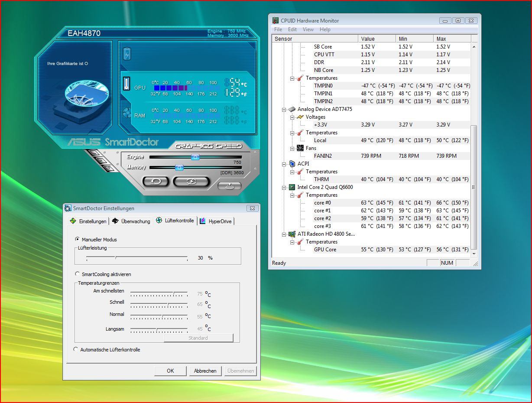
Task: Click the Fans icon in Hardware Monitor
Action: point(300,148)
